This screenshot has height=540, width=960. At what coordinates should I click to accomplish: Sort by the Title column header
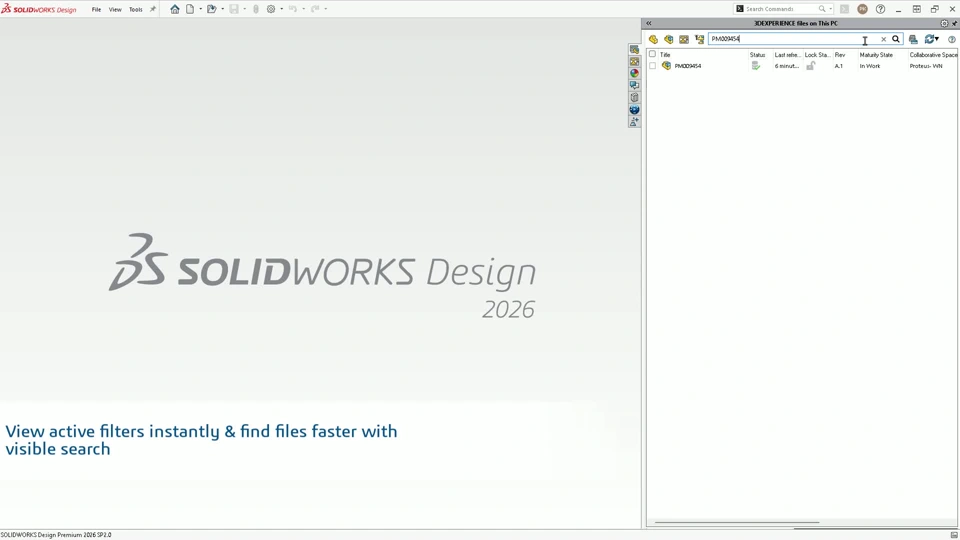click(665, 55)
